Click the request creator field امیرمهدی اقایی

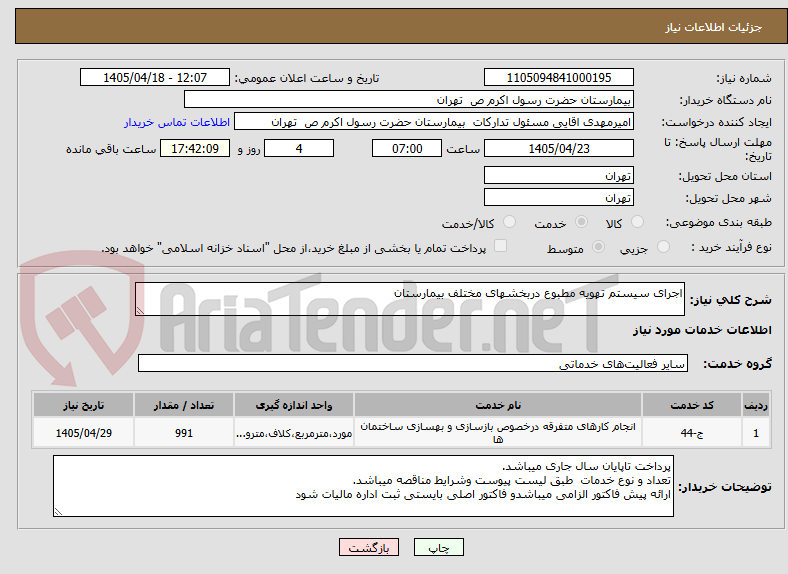click(434, 122)
